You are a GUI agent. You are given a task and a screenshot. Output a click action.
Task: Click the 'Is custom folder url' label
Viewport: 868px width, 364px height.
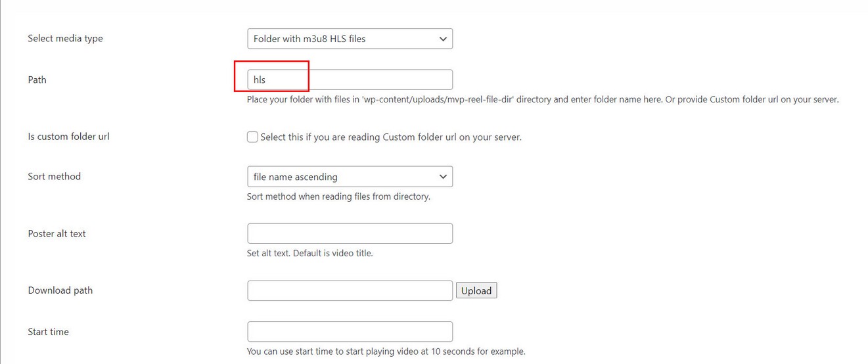click(68, 137)
